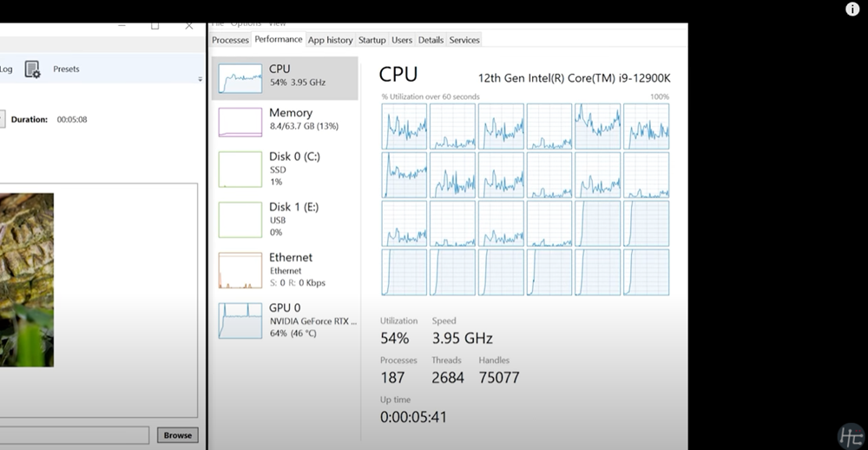
Task: Select GPU 0 in the sidebar
Action: pos(285,321)
